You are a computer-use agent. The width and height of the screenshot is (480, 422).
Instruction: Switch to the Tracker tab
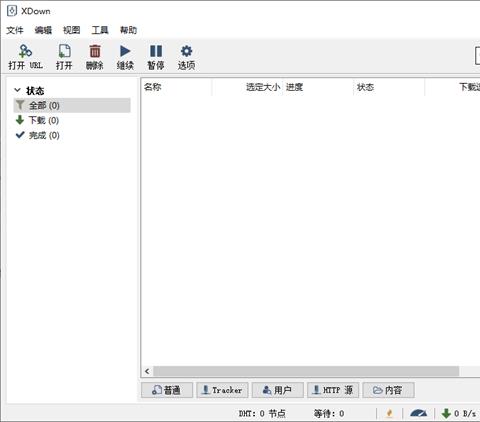click(222, 390)
